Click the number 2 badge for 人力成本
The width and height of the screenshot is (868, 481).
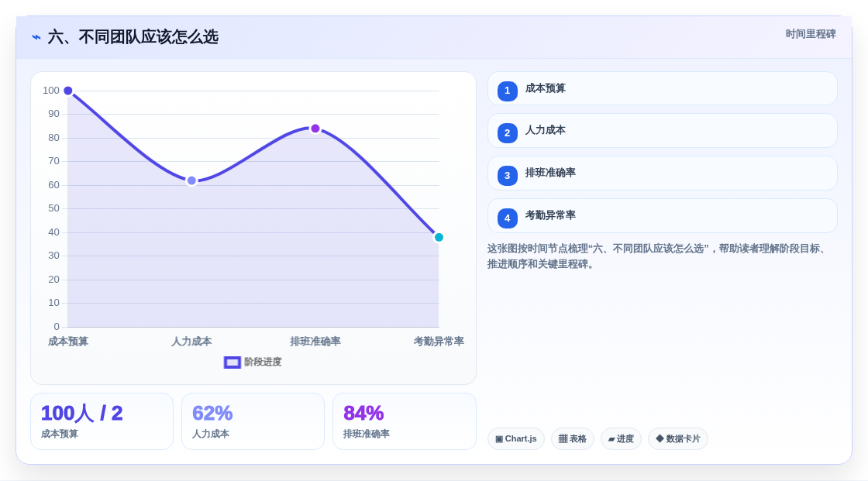pyautogui.click(x=507, y=133)
